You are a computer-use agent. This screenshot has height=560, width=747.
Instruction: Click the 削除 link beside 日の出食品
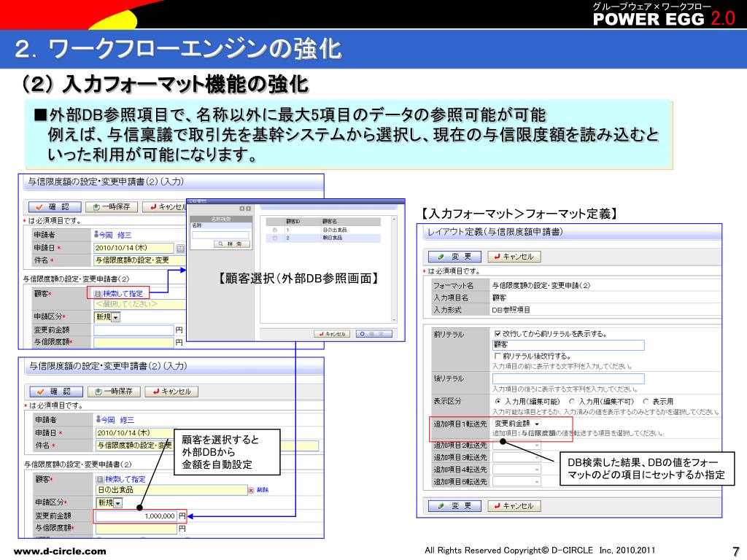[x=263, y=489]
